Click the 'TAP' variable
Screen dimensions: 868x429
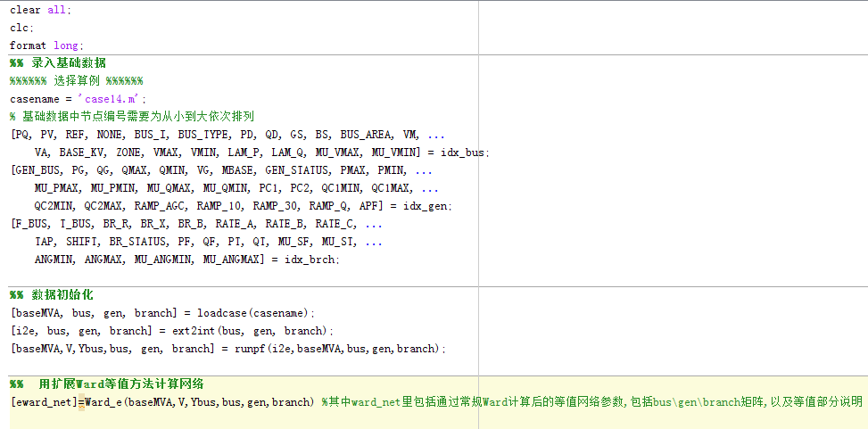point(44,242)
